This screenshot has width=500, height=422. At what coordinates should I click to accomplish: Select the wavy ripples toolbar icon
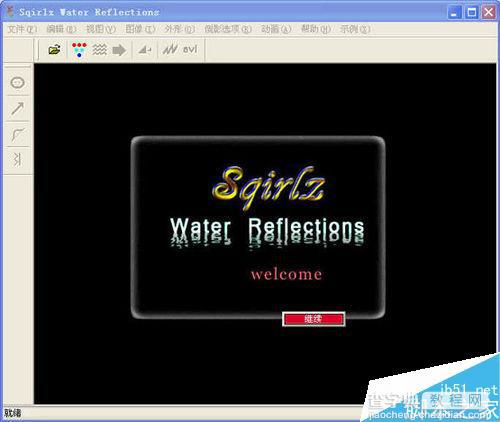tap(99, 50)
